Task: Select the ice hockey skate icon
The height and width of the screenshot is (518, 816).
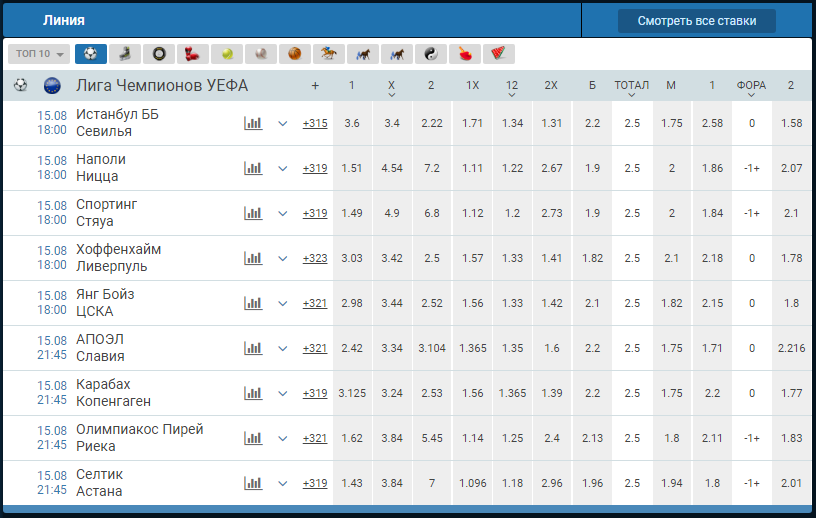Action: pyautogui.click(x=125, y=54)
